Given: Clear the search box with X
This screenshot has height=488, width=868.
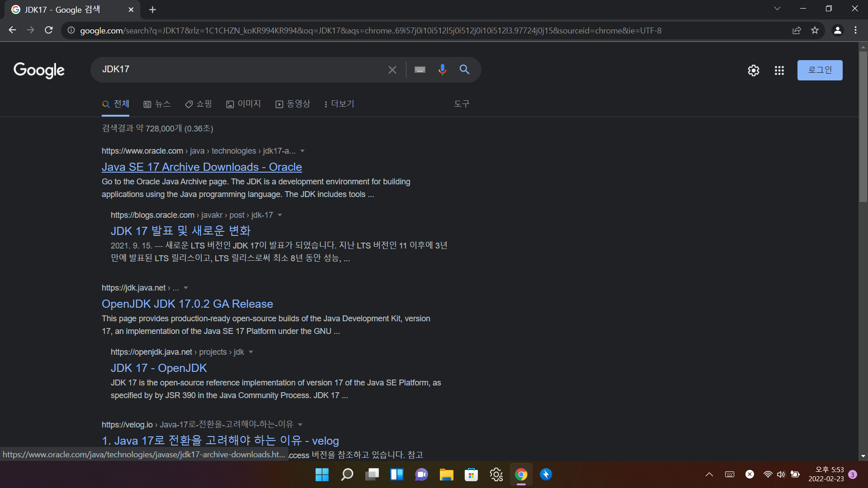Looking at the screenshot, I should pos(392,70).
